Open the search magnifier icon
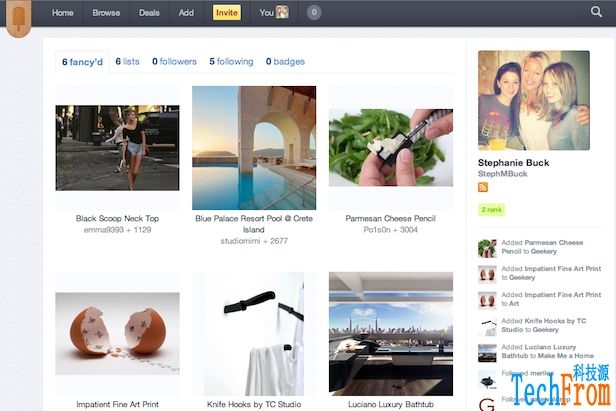 click(596, 12)
